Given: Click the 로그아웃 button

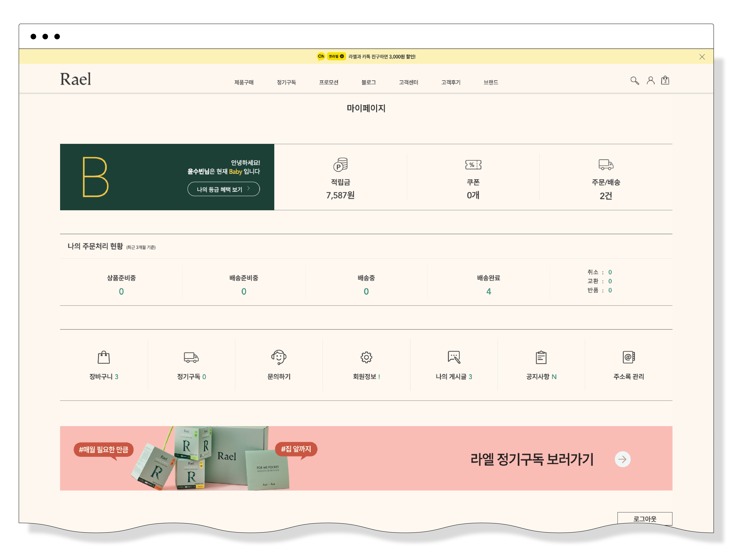Looking at the screenshot, I should [x=644, y=519].
